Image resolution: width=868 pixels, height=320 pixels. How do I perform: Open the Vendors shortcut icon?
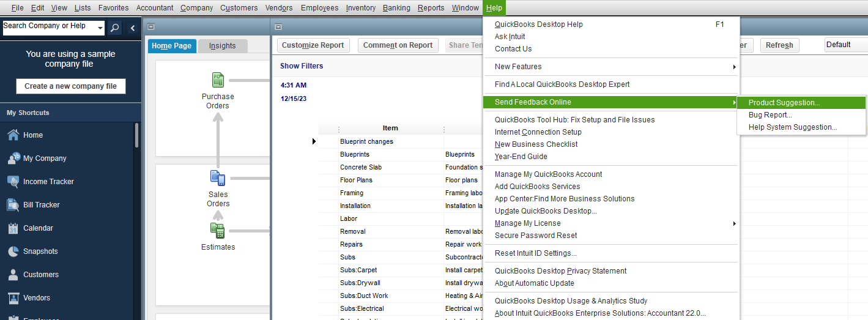tap(13, 297)
